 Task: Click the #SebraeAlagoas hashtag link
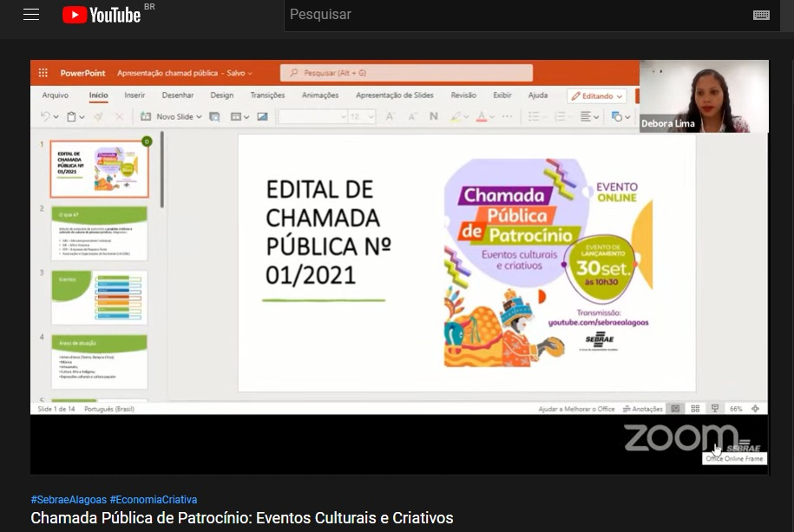point(69,500)
